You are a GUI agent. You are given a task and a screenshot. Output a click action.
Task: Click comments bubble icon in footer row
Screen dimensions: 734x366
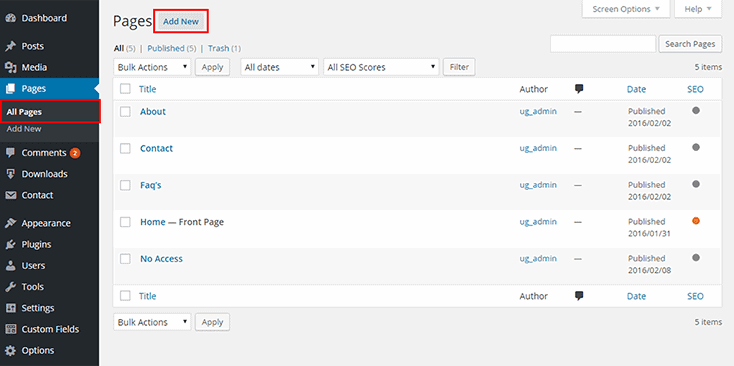pyautogui.click(x=579, y=296)
